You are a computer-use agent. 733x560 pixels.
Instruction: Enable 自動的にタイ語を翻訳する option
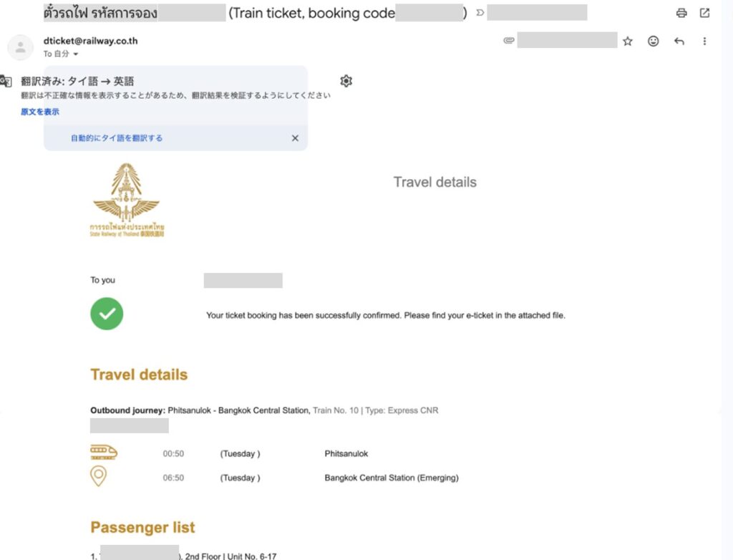coord(117,138)
